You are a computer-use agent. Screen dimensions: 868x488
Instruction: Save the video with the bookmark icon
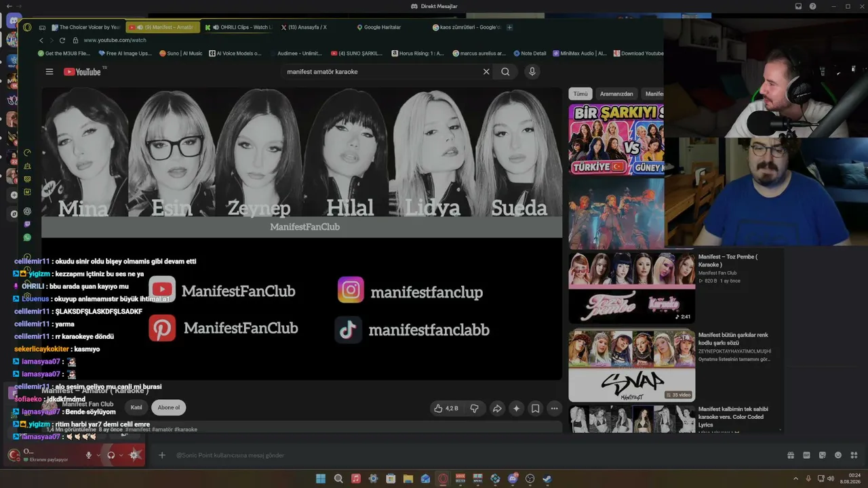click(x=535, y=408)
